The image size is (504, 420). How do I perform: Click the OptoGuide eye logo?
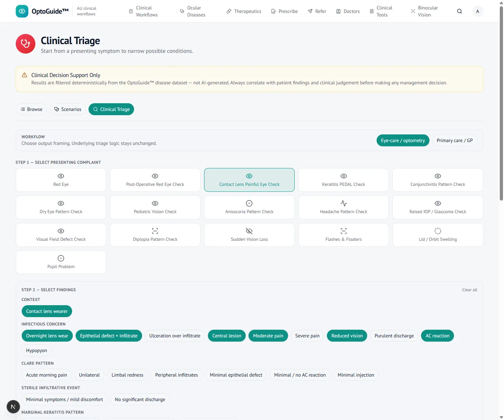click(x=22, y=11)
